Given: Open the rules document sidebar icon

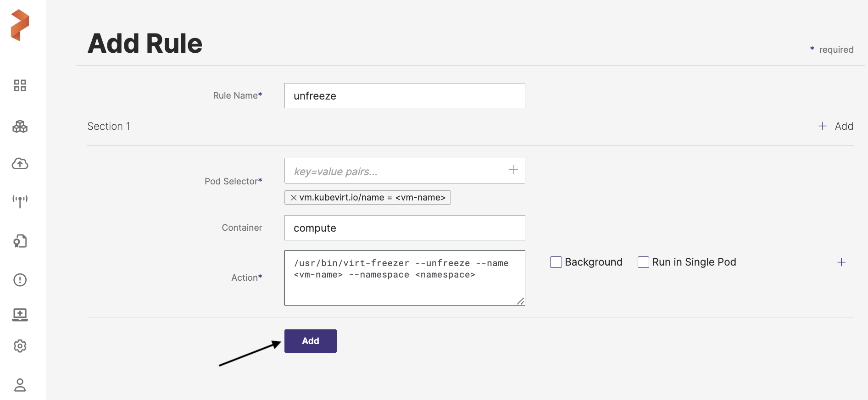Looking at the screenshot, I should pos(20,241).
